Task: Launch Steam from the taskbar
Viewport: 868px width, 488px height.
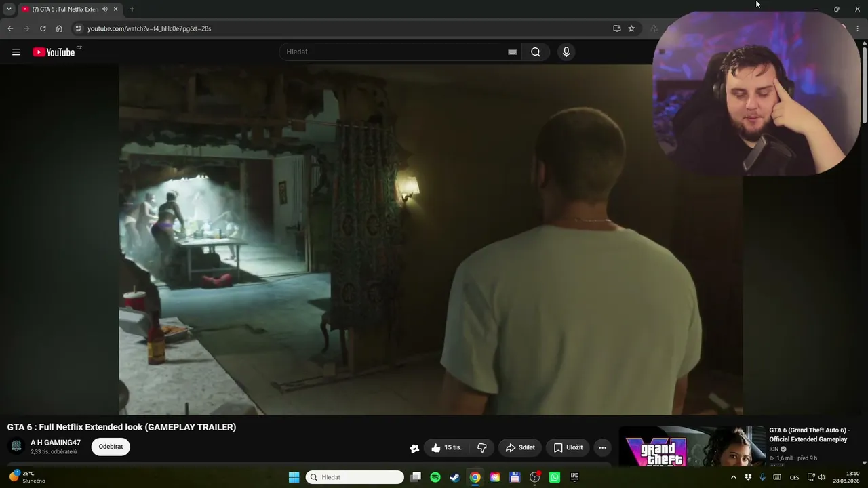Action: [455, 477]
